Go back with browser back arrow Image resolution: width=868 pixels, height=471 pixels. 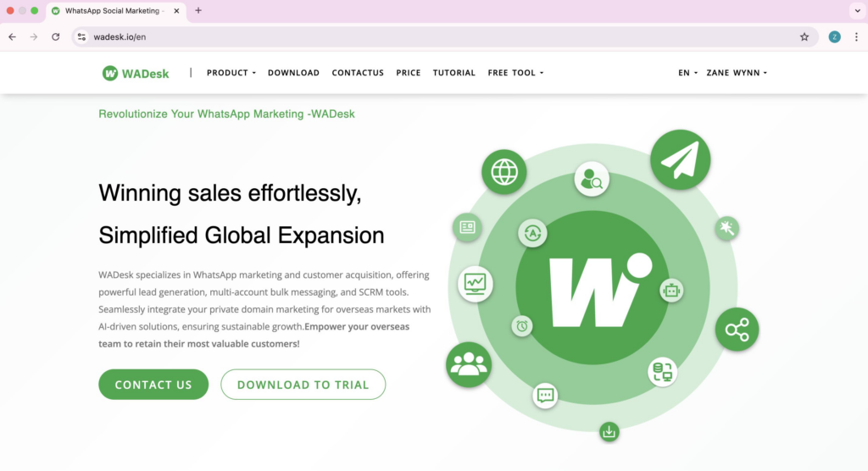pos(12,37)
